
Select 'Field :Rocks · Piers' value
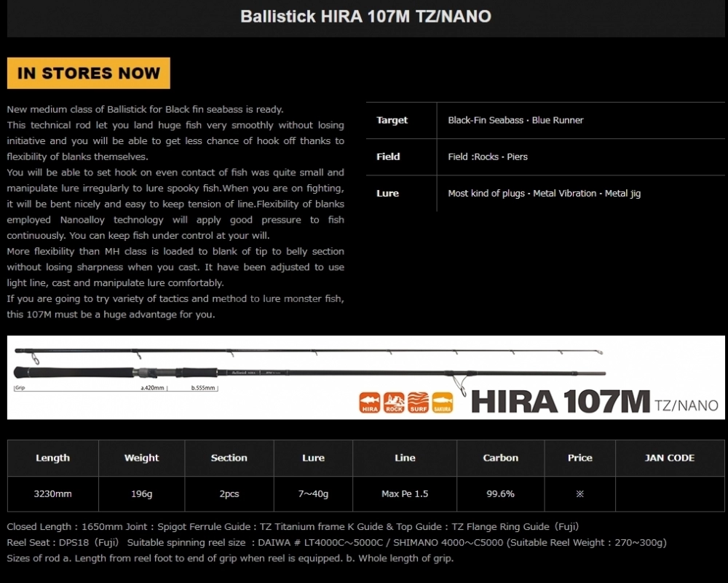pos(488,157)
